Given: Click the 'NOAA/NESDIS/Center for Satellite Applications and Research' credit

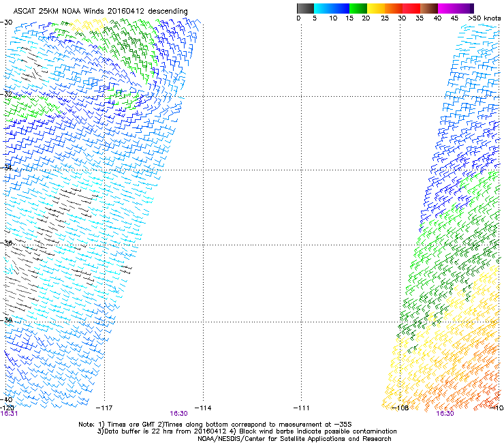Looking at the screenshot, I should [294, 439].
